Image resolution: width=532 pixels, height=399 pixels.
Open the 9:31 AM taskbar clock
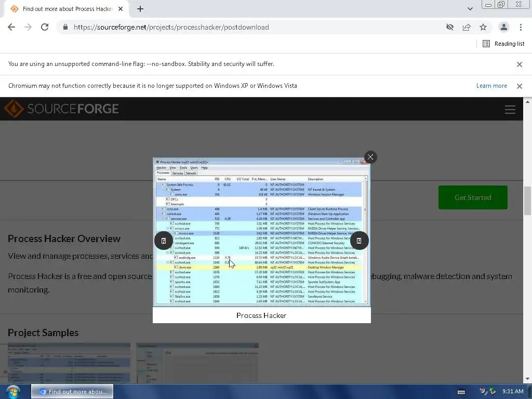(513, 392)
